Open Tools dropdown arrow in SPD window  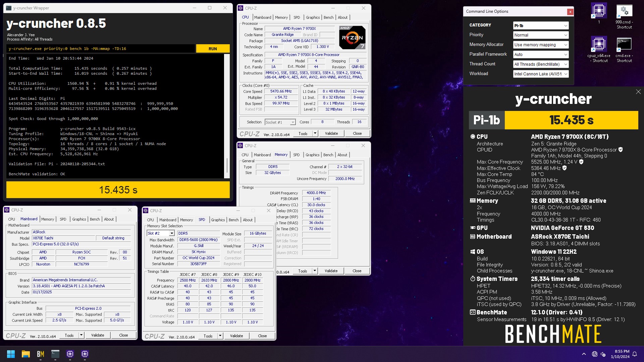(220, 336)
